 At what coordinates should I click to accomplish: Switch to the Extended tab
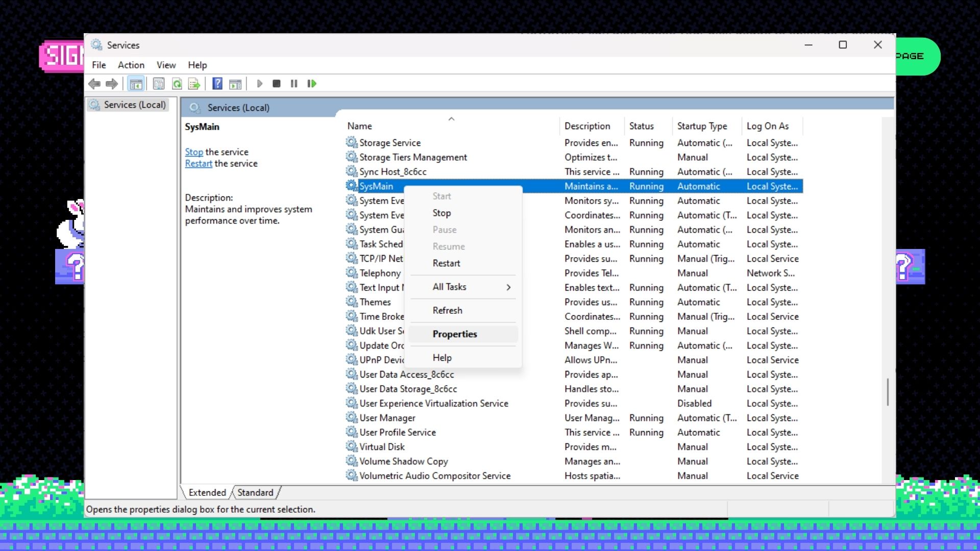coord(207,492)
